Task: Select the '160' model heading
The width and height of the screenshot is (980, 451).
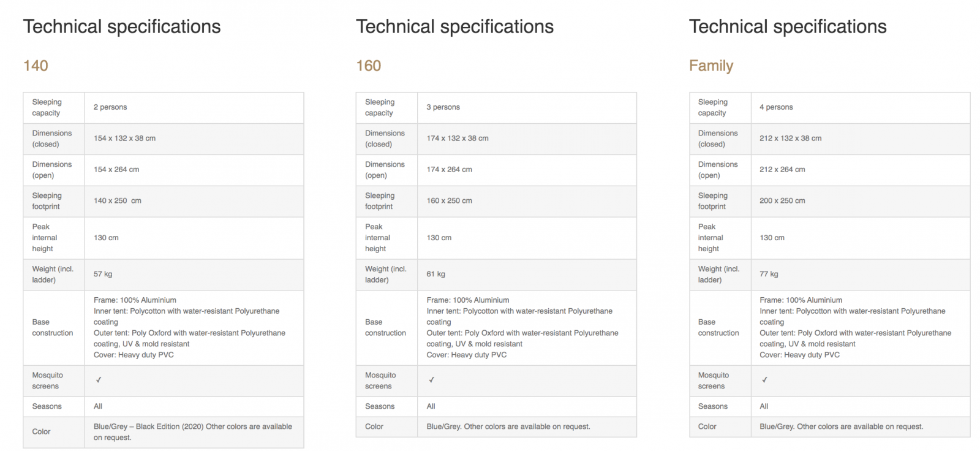Action: pyautogui.click(x=369, y=66)
